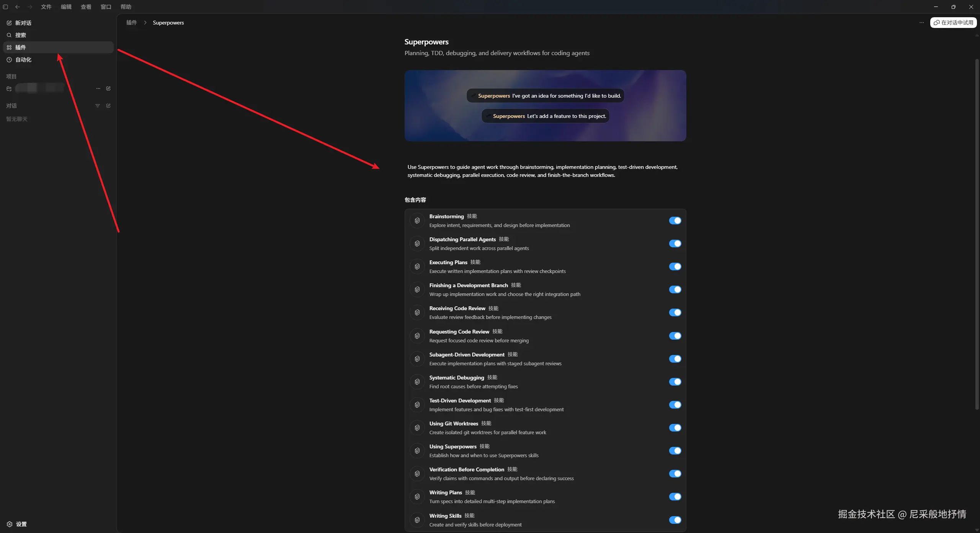Click the "Superpowers" breadcrumb text
This screenshot has width=980, height=533.
[x=168, y=23]
